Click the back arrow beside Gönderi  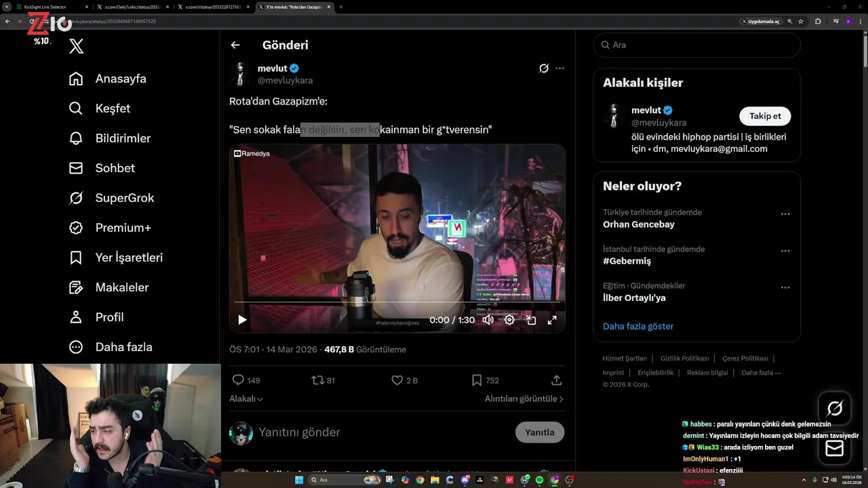pos(235,45)
